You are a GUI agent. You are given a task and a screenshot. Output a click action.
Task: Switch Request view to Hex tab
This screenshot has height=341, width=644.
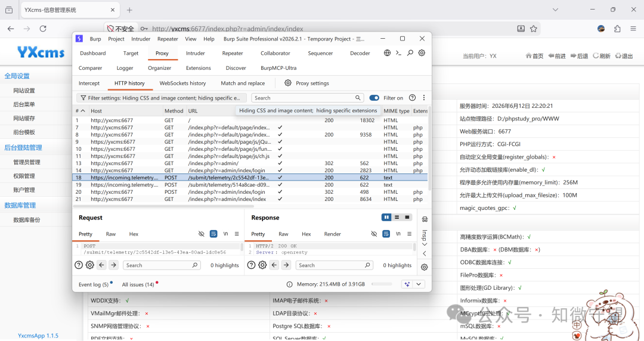pos(134,234)
